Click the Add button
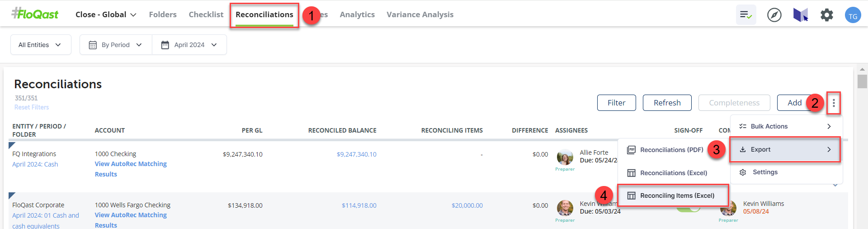 pyautogui.click(x=794, y=103)
